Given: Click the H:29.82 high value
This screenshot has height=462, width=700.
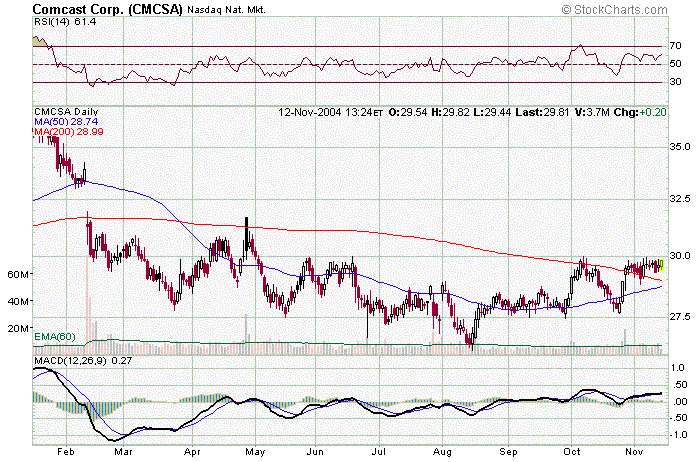Looking at the screenshot, I should coord(450,112).
